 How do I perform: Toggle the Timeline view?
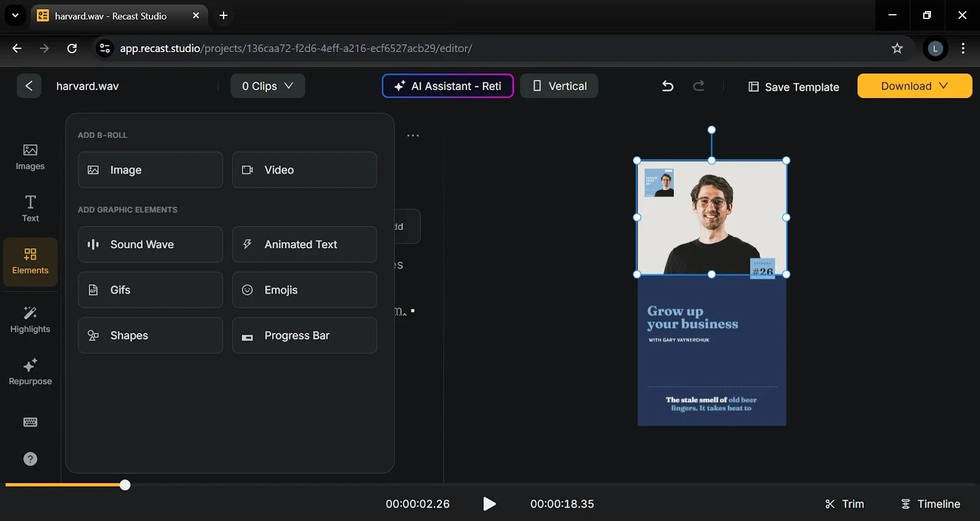point(930,504)
